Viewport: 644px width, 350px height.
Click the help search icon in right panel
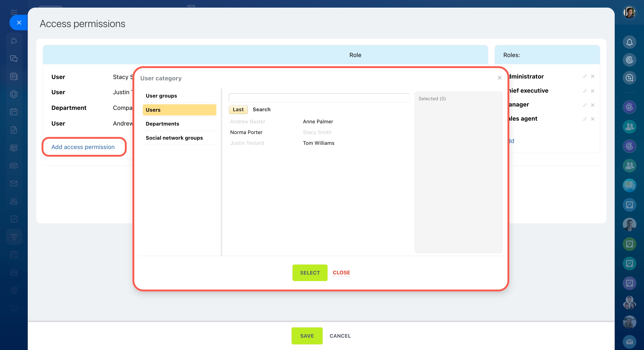pyautogui.click(x=629, y=78)
